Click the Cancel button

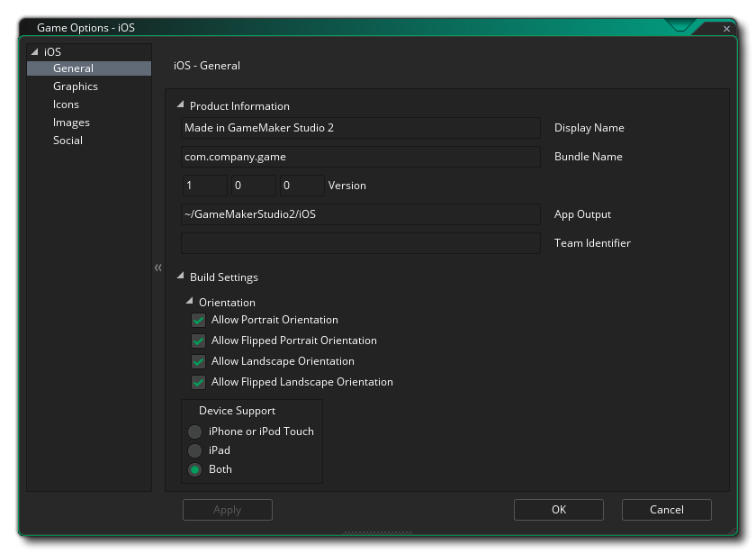pos(666,510)
